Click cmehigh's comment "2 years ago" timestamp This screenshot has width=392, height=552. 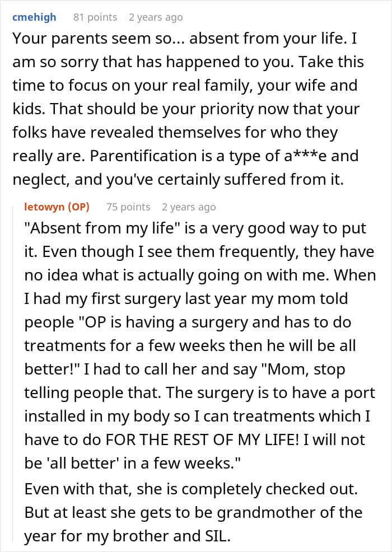(155, 17)
